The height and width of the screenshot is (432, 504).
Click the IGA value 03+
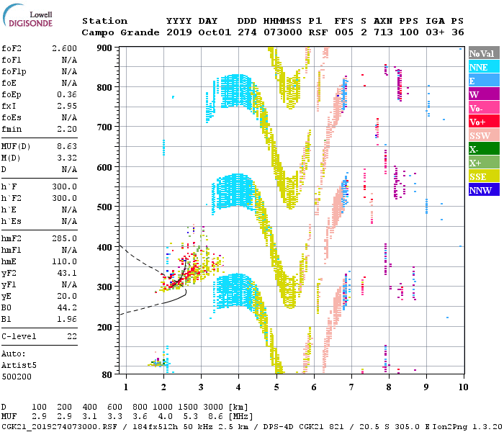[435, 32]
